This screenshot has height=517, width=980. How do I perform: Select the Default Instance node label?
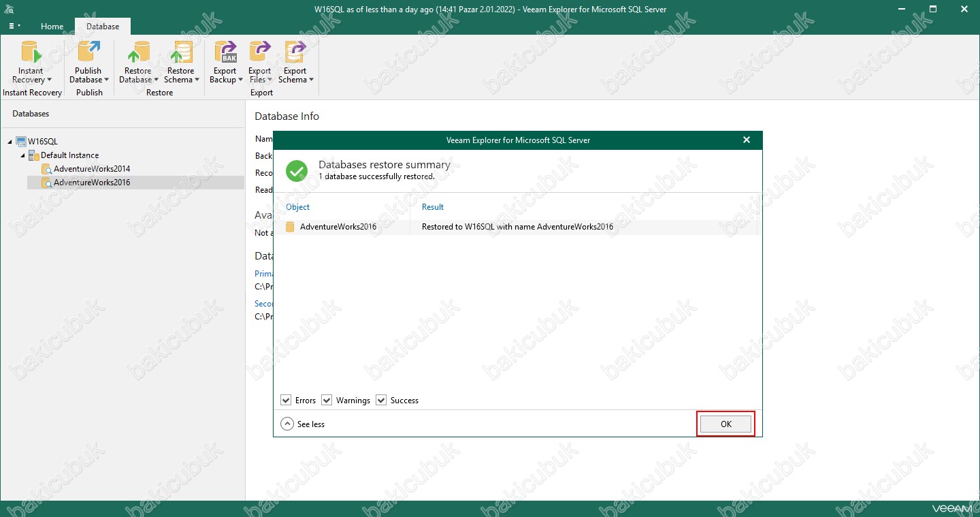tap(69, 155)
